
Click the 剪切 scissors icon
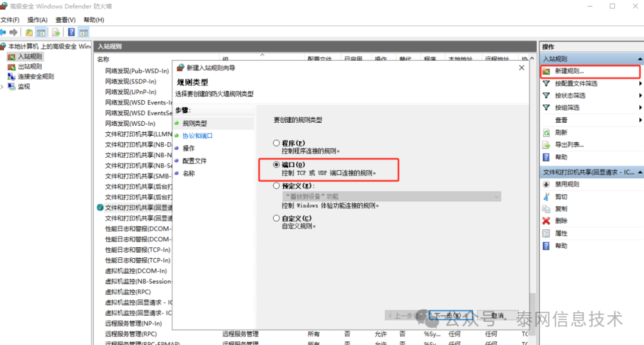[546, 197]
